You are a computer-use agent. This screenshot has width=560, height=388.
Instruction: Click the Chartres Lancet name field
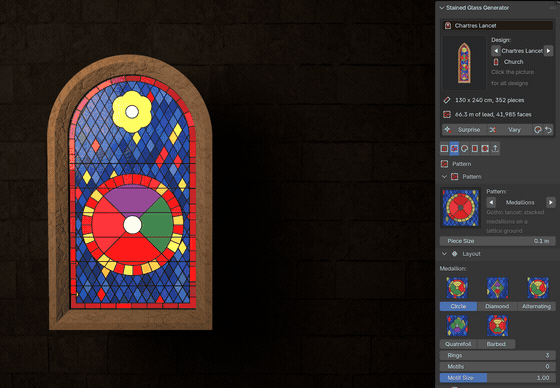tap(498, 25)
